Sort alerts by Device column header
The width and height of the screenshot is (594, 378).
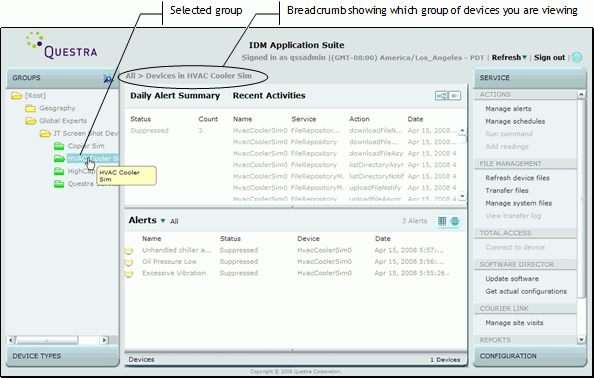coord(308,239)
